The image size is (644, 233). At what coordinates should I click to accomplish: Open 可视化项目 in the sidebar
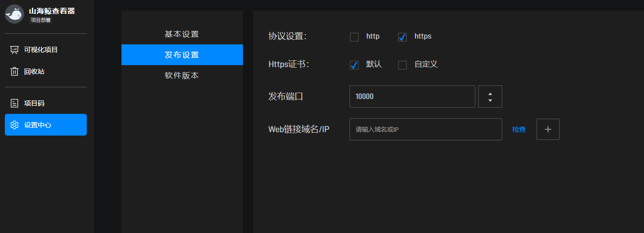tap(41, 50)
